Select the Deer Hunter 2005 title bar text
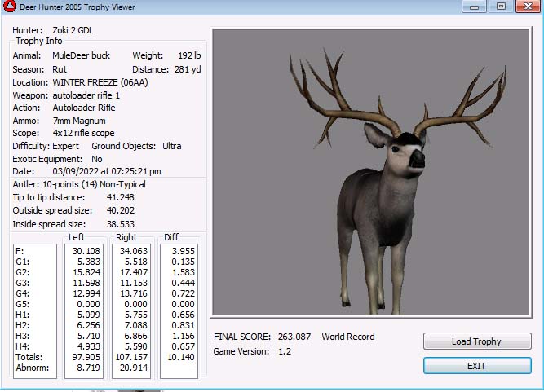 (x=77, y=7)
